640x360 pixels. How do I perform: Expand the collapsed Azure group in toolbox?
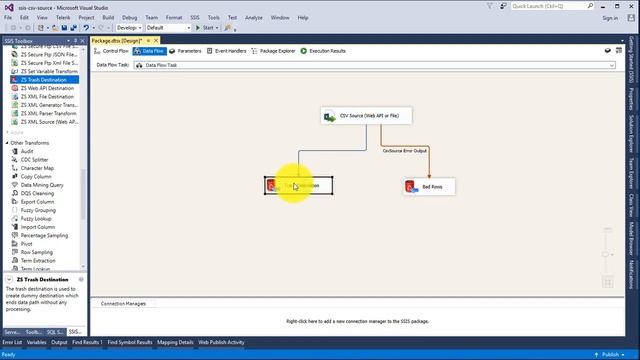pos(7,133)
